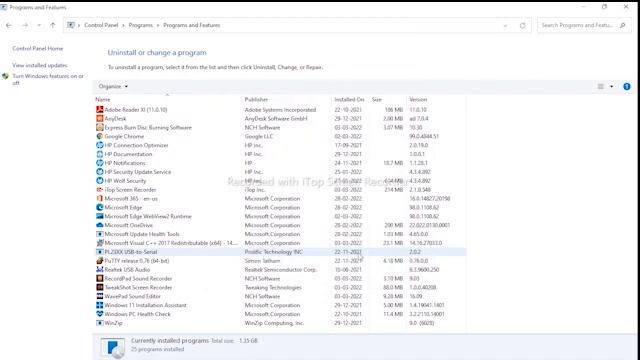Click the Realtek USB Audio icon

(100, 270)
